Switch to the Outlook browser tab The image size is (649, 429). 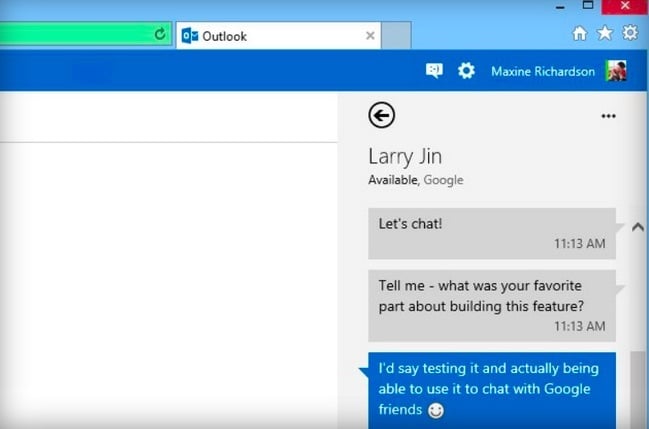tap(270, 36)
